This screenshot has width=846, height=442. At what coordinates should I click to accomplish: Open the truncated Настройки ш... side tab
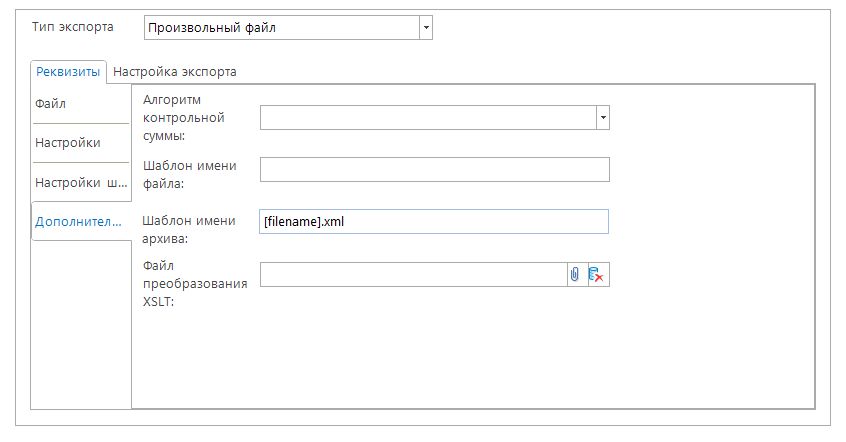(x=80, y=183)
